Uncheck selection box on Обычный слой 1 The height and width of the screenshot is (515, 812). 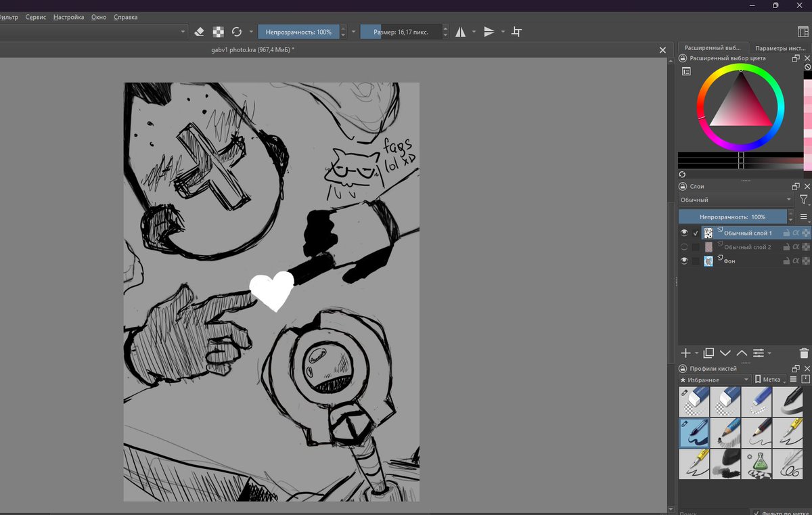point(696,233)
